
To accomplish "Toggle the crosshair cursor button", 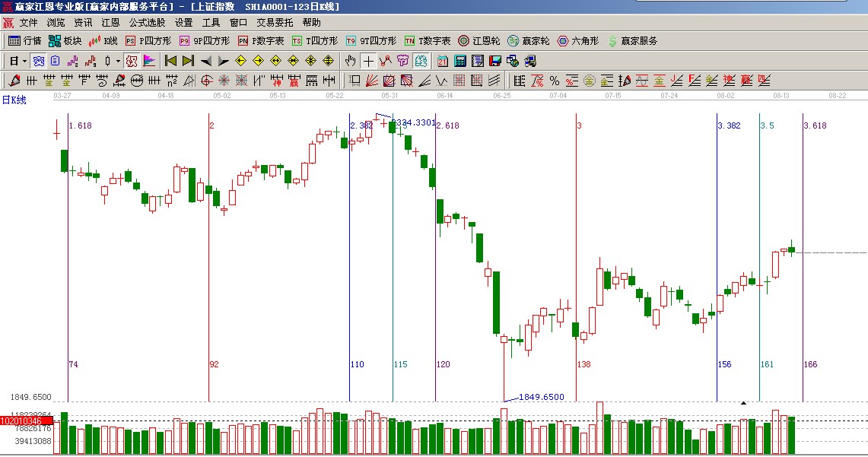I will (368, 61).
